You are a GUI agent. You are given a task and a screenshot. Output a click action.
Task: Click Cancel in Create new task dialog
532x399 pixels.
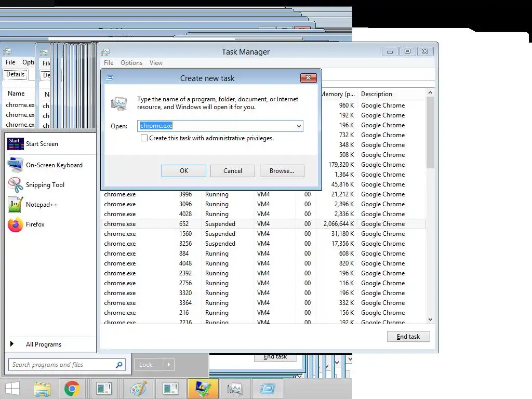(x=233, y=170)
